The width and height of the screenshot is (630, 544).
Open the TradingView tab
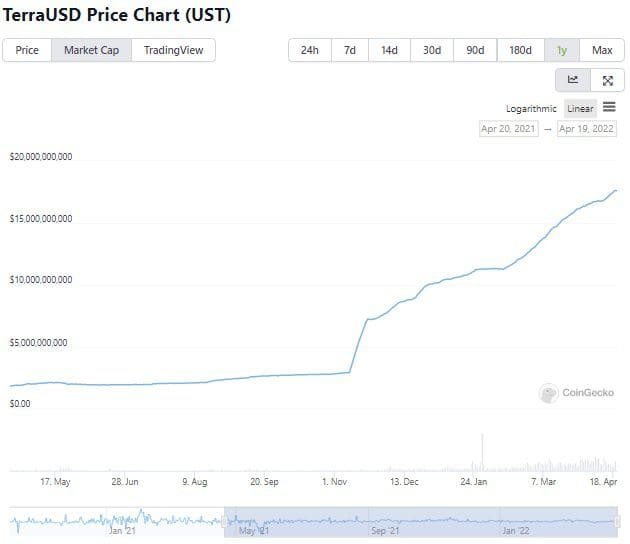[x=173, y=50]
